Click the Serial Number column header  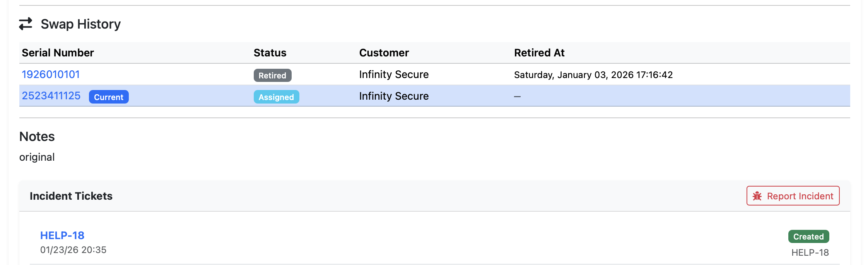[x=58, y=53]
